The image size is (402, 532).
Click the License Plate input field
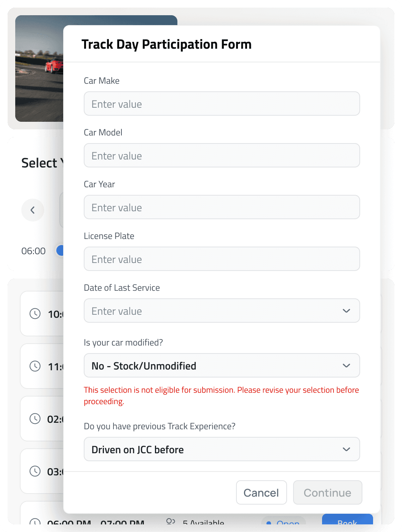click(222, 259)
